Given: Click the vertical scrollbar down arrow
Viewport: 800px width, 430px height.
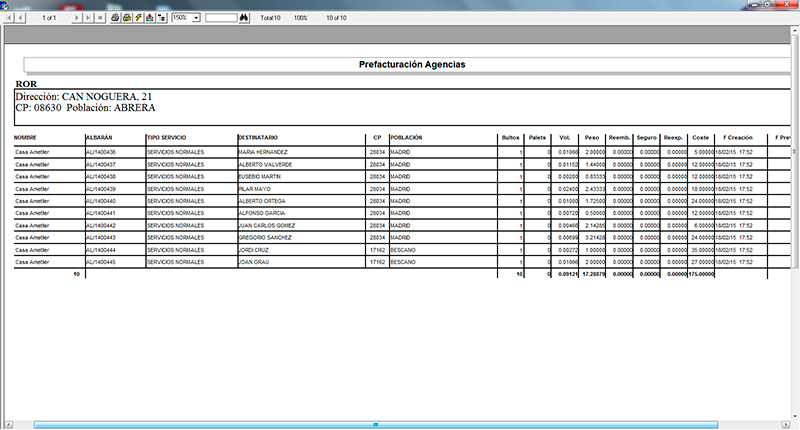Looking at the screenshot, I should (795, 416).
